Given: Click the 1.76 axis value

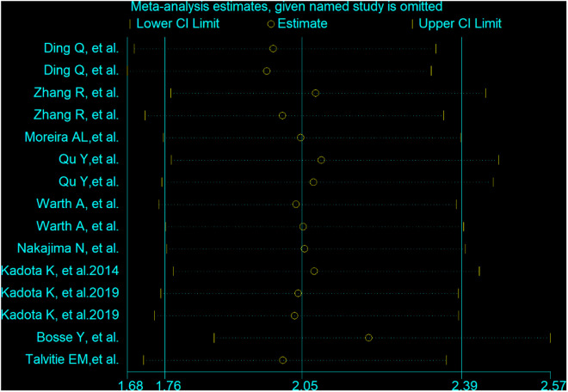Looking at the screenshot, I should click(x=168, y=386).
